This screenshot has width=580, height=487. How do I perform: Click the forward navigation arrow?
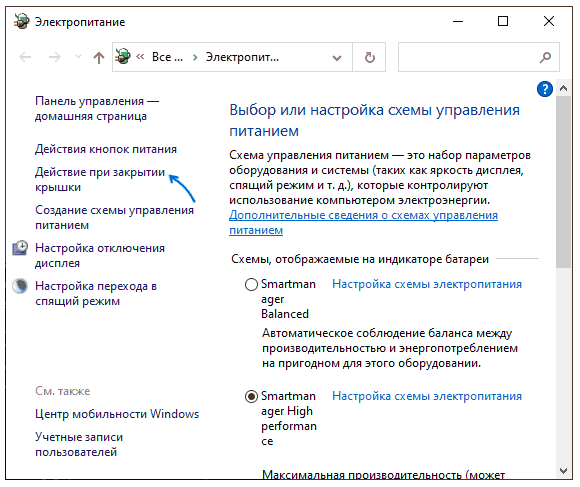(54, 57)
